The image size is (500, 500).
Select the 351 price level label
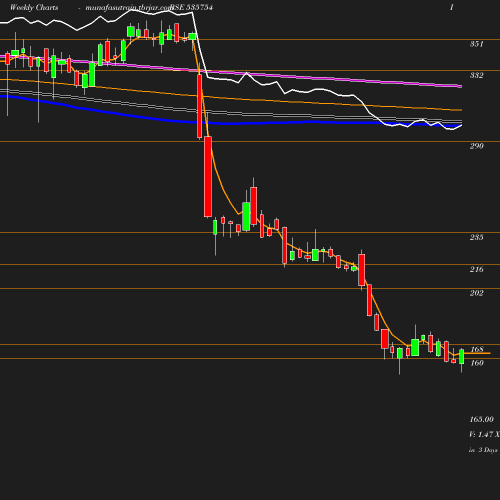pos(477,44)
